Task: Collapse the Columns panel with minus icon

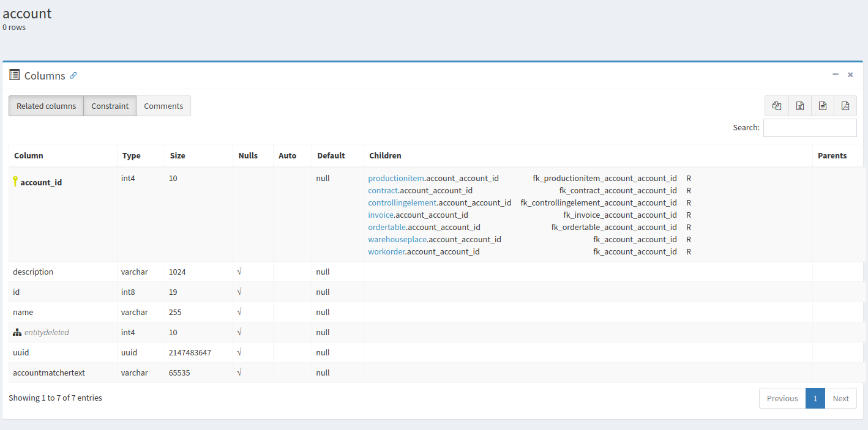Action: click(x=836, y=75)
